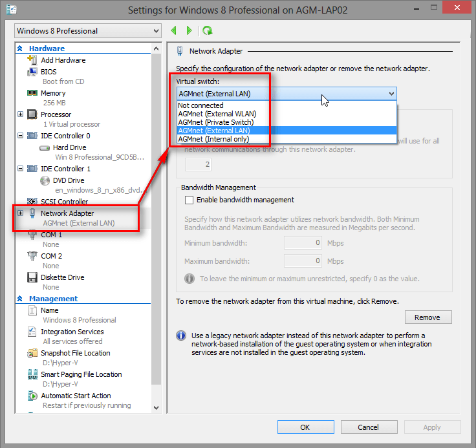476x448 pixels.
Task: Click the Integration Services icon
Action: [x=32, y=332]
